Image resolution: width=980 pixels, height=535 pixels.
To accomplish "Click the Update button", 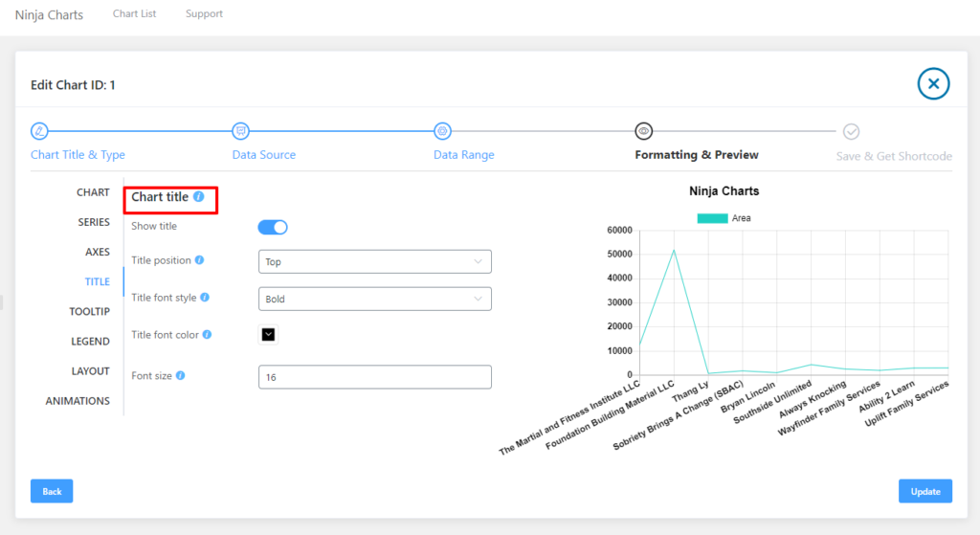I will [924, 491].
